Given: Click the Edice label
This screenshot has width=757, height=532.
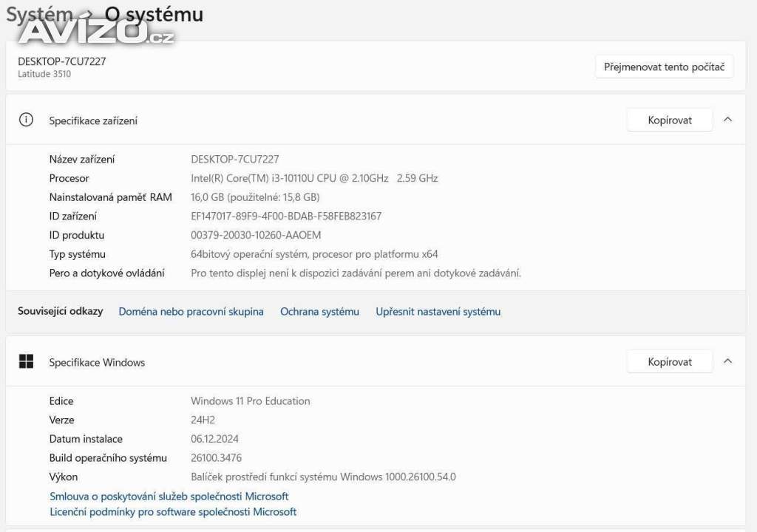Looking at the screenshot, I should [x=61, y=401].
